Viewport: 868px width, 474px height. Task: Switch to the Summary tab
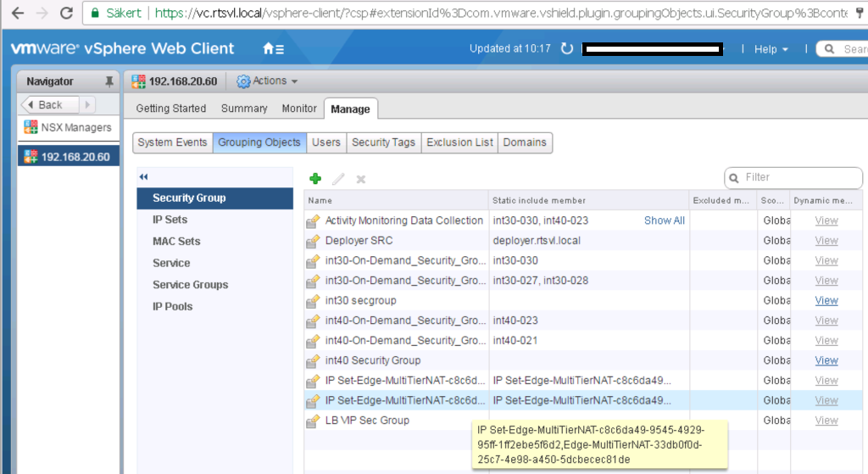(244, 109)
